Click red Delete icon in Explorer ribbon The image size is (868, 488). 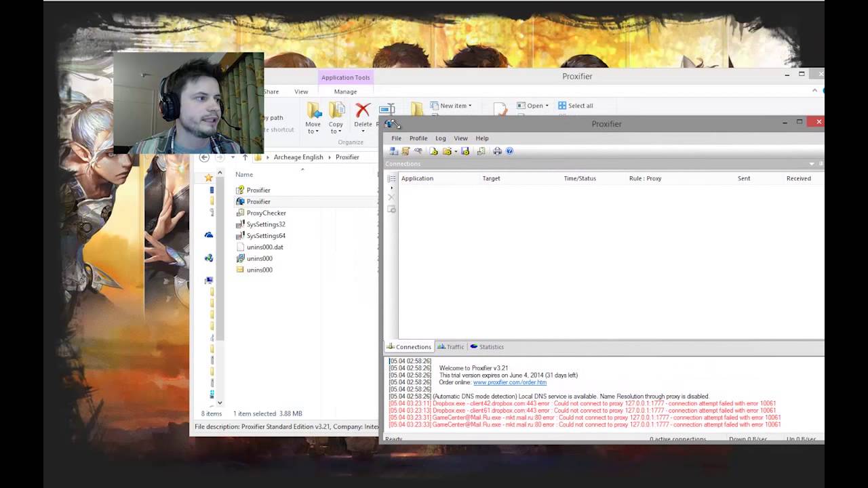(363, 110)
